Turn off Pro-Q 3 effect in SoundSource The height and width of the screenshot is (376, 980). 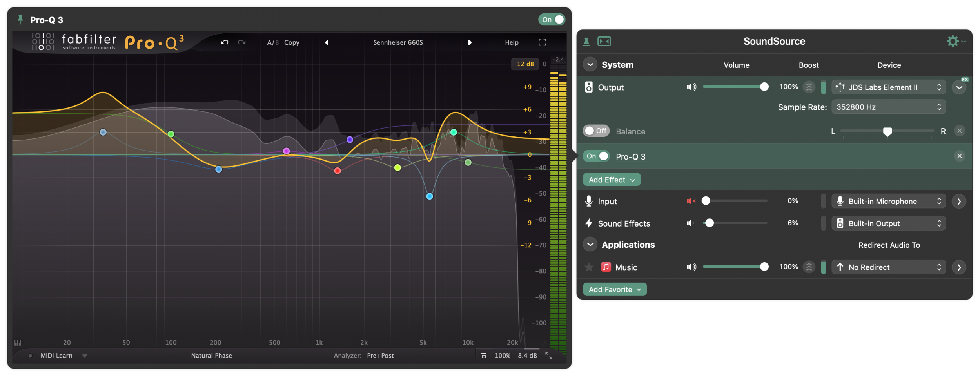tap(596, 156)
